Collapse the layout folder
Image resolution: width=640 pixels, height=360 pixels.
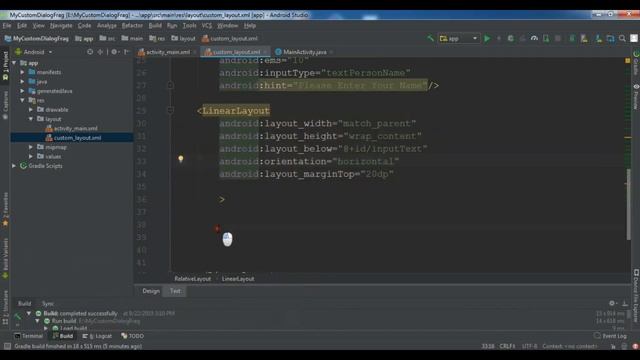click(x=31, y=119)
